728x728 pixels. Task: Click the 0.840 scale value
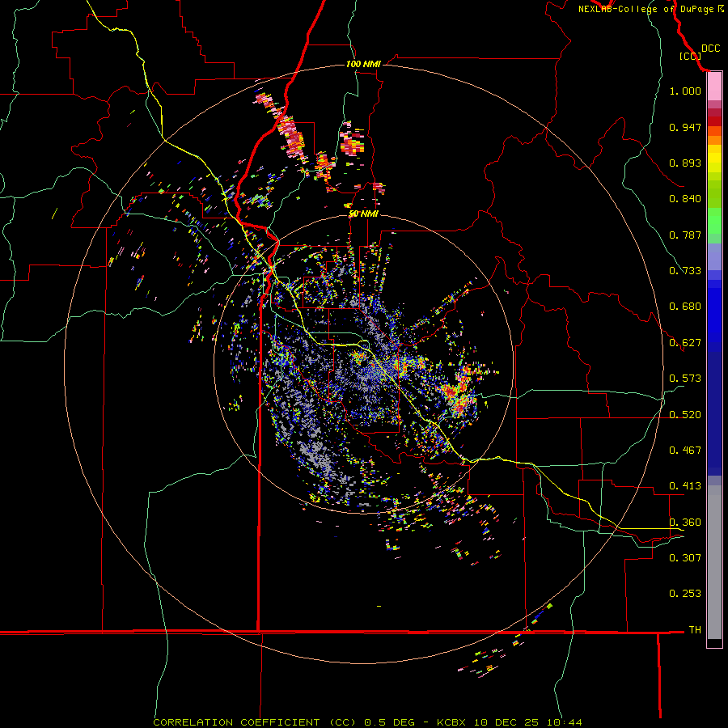point(685,199)
